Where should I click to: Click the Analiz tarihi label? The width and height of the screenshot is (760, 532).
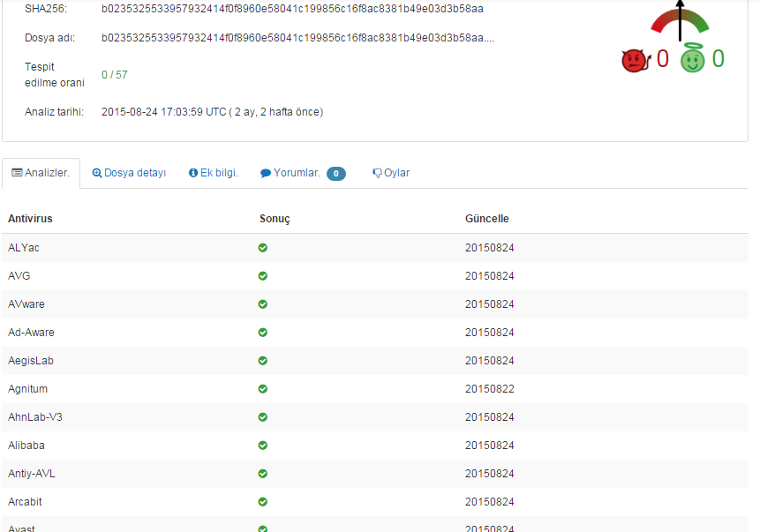[x=55, y=112]
